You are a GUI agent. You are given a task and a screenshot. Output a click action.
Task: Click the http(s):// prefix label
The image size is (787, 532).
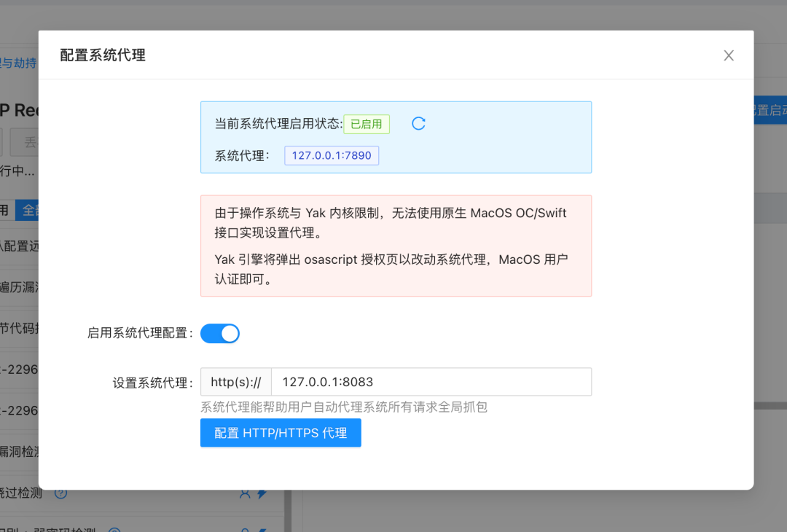point(235,382)
